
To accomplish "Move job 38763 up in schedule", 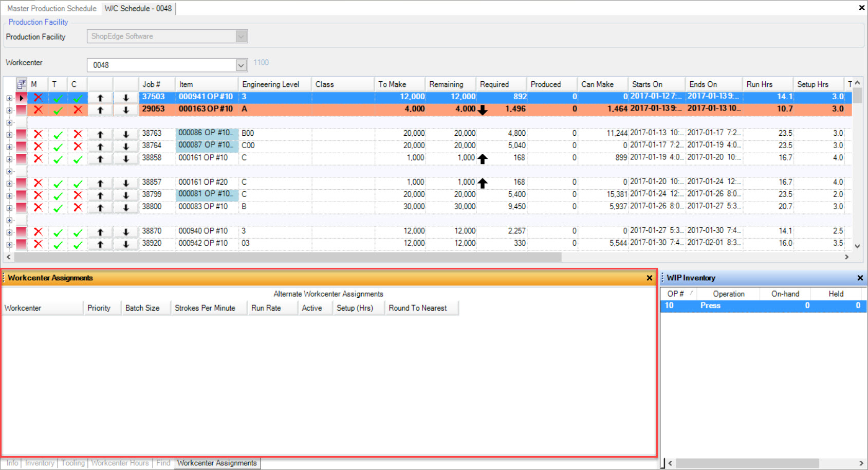I will pos(100,134).
